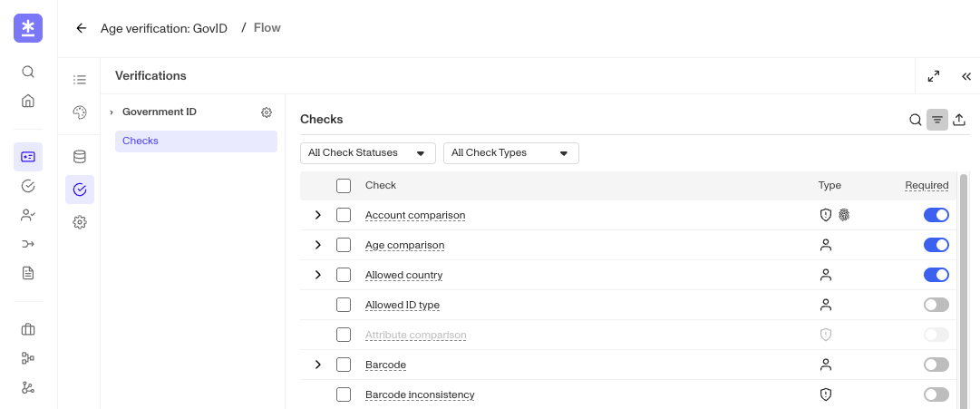This screenshot has height=409, width=980.
Task: Select all checks with header checkbox
Action: (x=344, y=186)
